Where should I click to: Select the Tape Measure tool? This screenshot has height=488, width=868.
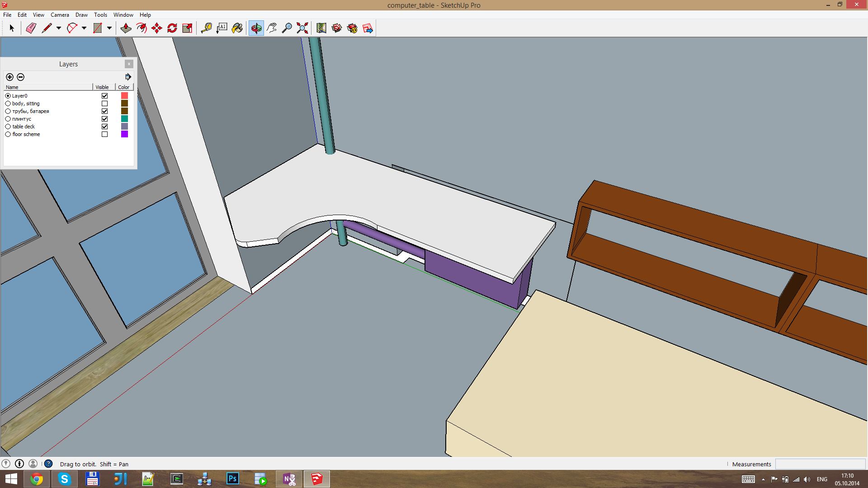[206, 28]
